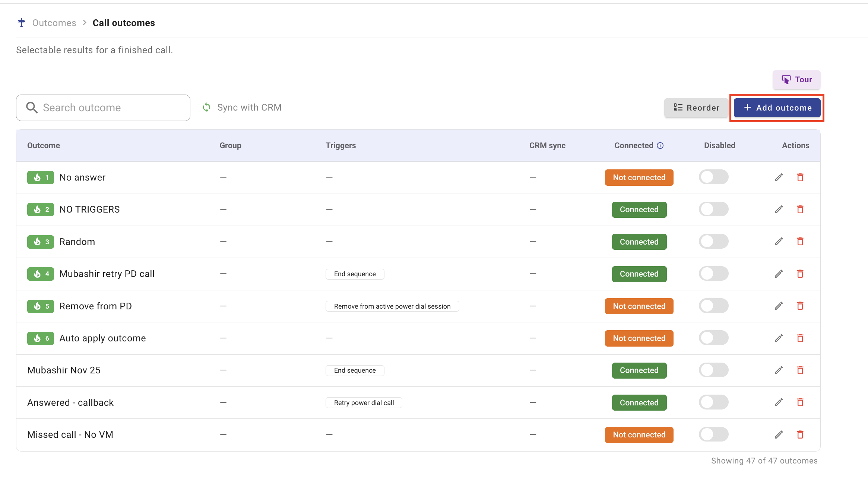Edit the Mubashir Nov 25 outcome
The height and width of the screenshot is (478, 868).
[779, 370]
